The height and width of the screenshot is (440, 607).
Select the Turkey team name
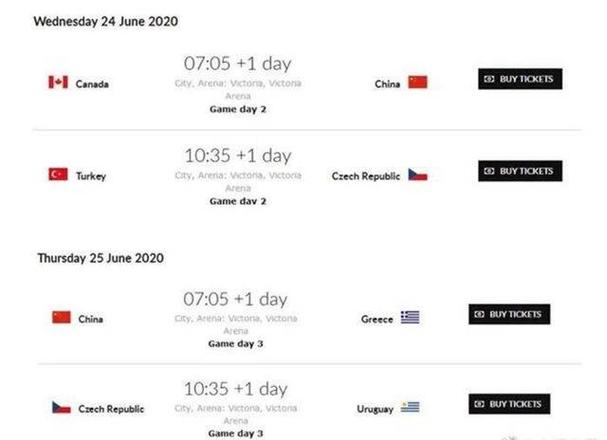tap(91, 176)
